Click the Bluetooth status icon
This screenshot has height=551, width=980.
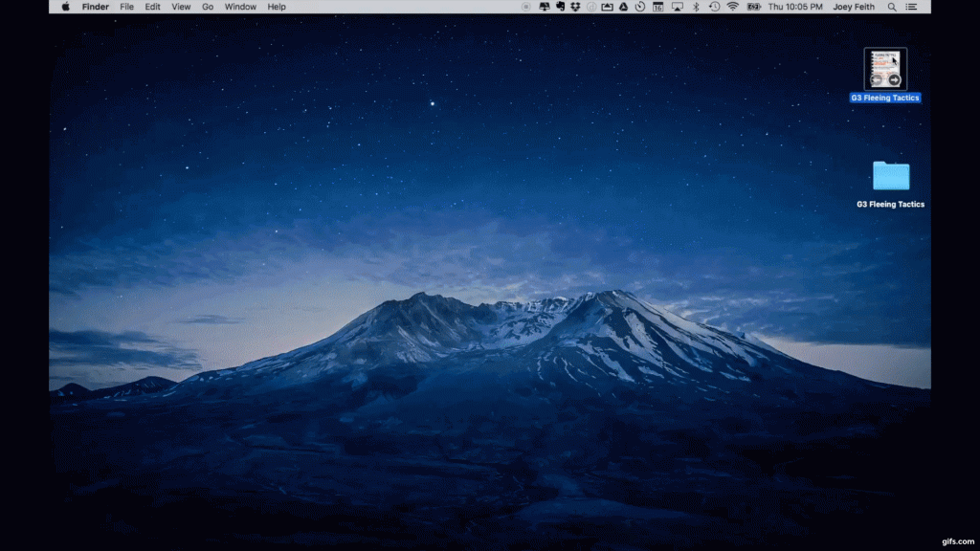pos(696,7)
